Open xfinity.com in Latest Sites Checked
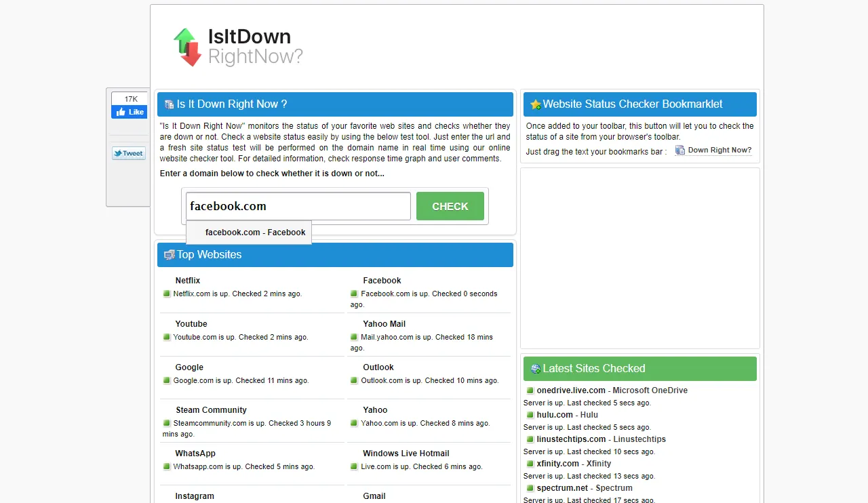The image size is (868, 503). [x=558, y=464]
